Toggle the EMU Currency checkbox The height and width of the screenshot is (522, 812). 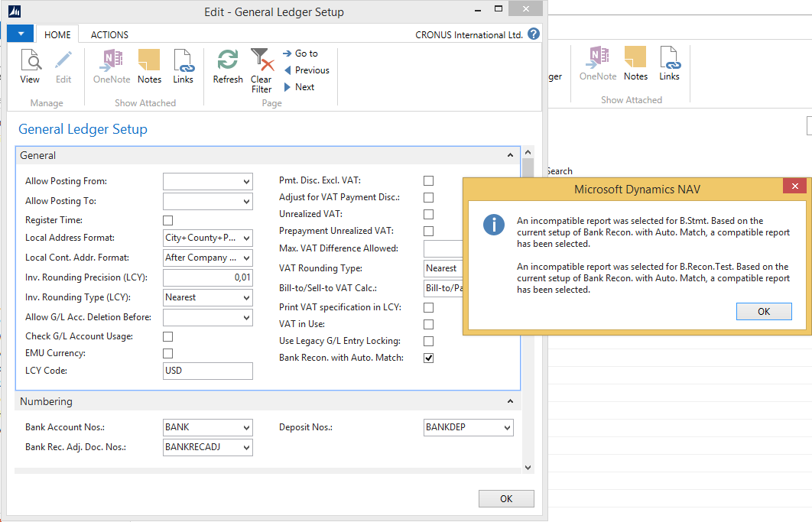click(x=168, y=353)
